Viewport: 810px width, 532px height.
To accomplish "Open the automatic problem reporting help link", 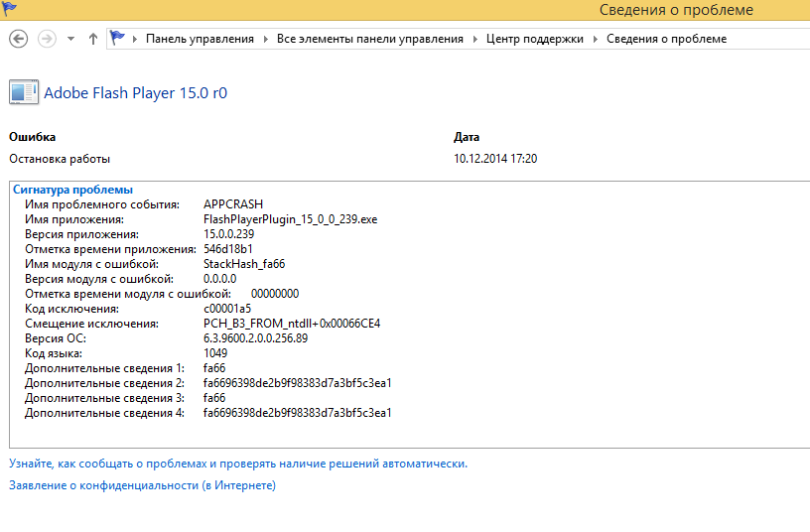I will point(238,464).
